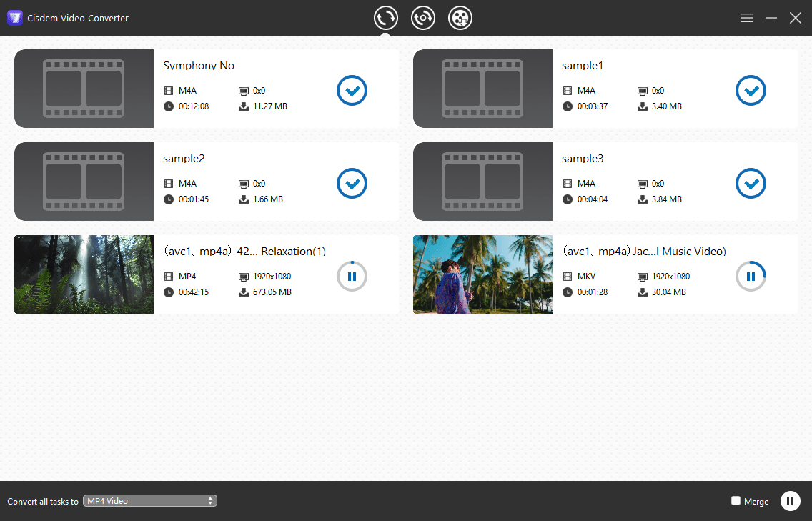Pause all conversions with bottom button
Screen dimensions: 812x521
click(790, 501)
